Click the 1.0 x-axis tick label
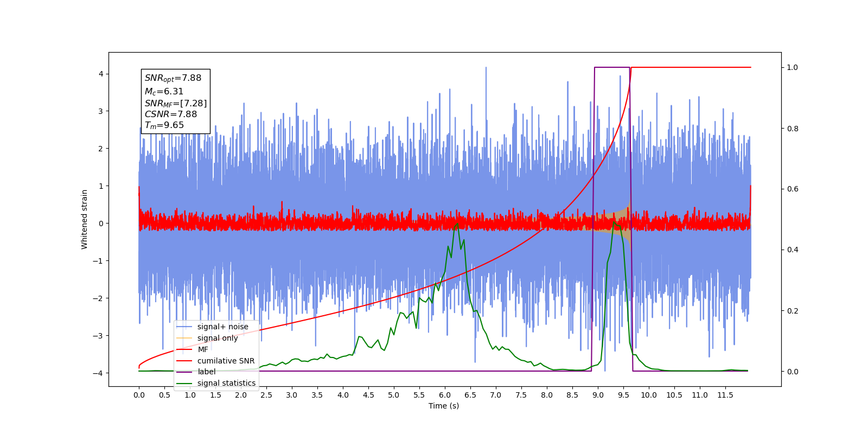Screen dimensions: 868x434 click(x=190, y=395)
